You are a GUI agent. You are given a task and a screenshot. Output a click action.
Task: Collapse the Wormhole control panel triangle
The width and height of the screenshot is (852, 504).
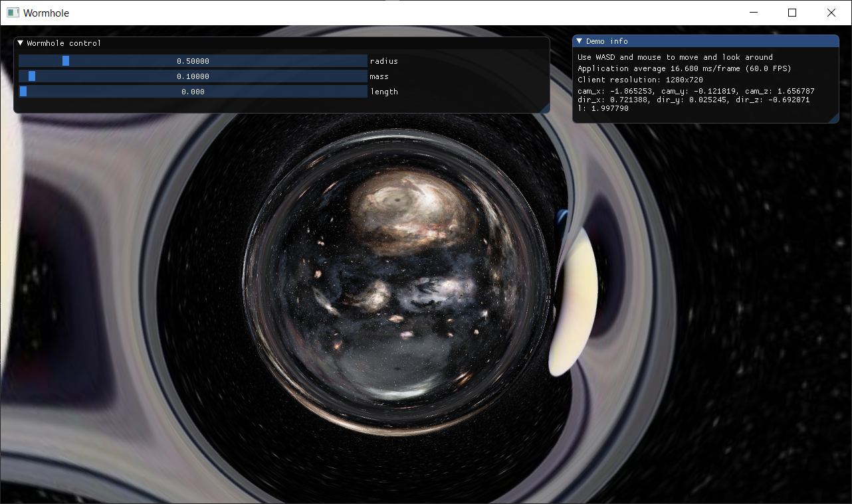(x=21, y=43)
